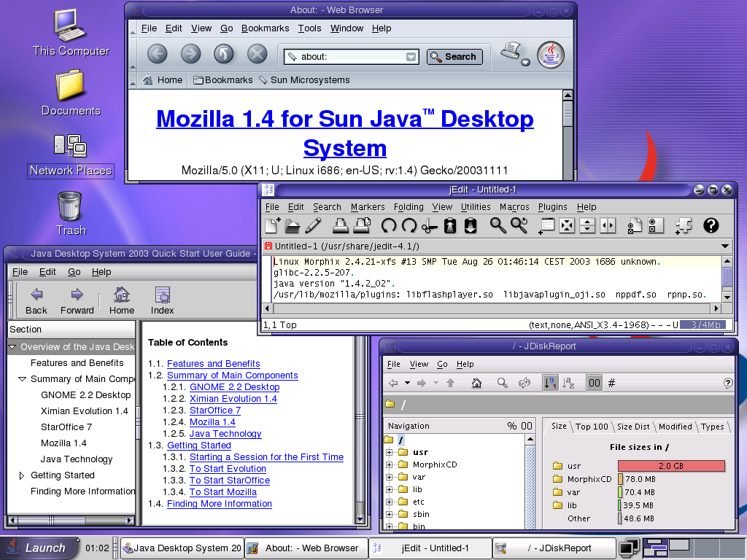Click the Find Next icon in jEdit
Screen dimensions: 747x560
519,225
